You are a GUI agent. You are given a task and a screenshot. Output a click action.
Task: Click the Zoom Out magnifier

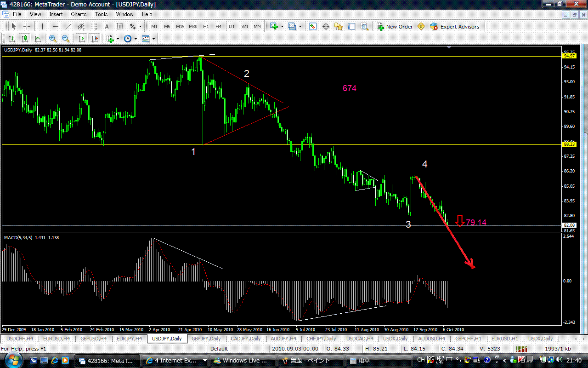tap(66, 39)
